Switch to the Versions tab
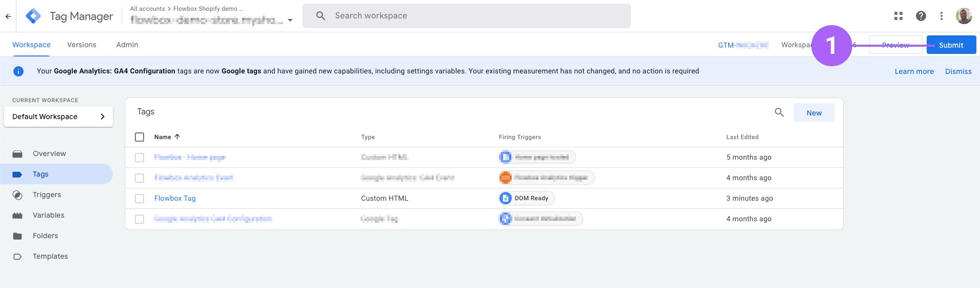980x288 pixels. [82, 45]
